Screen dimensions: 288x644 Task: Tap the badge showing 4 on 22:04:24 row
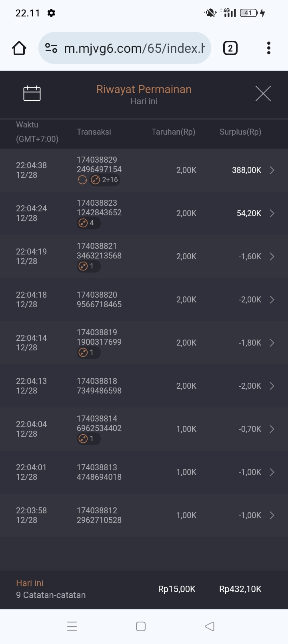88,223
